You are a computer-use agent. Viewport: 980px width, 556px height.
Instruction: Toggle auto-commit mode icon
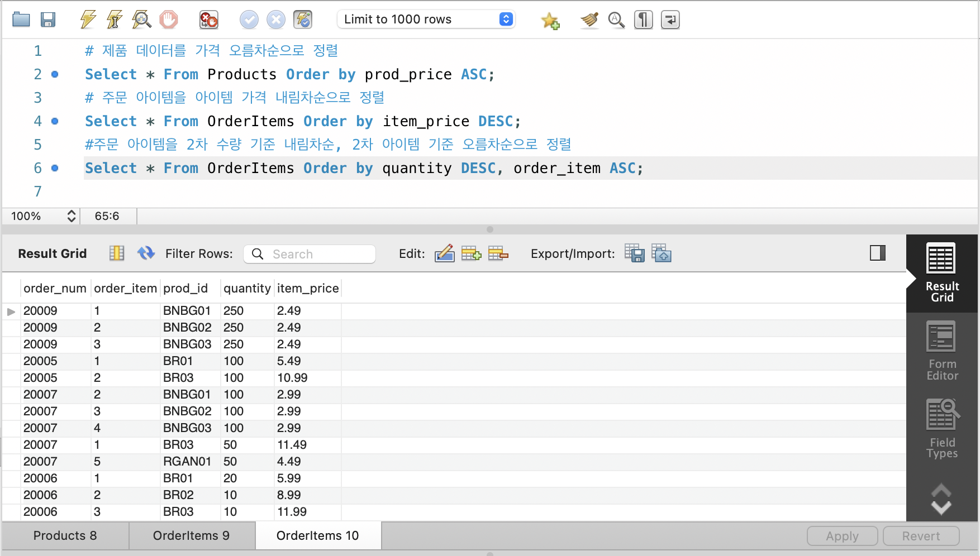[302, 20]
